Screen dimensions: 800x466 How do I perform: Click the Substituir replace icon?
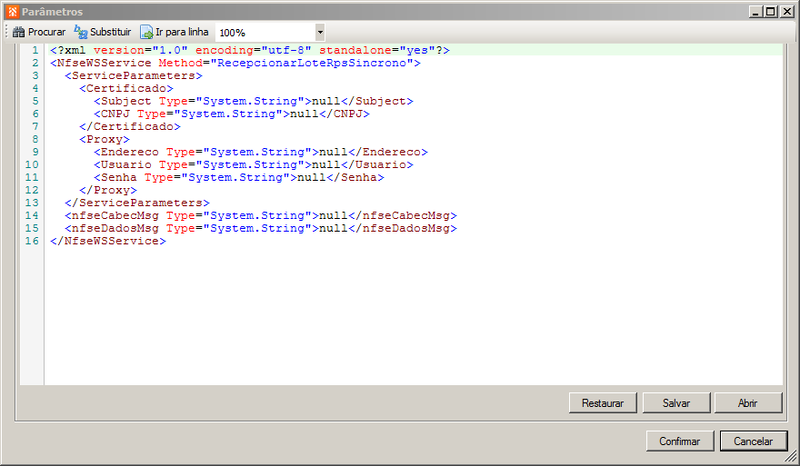pyautogui.click(x=81, y=32)
